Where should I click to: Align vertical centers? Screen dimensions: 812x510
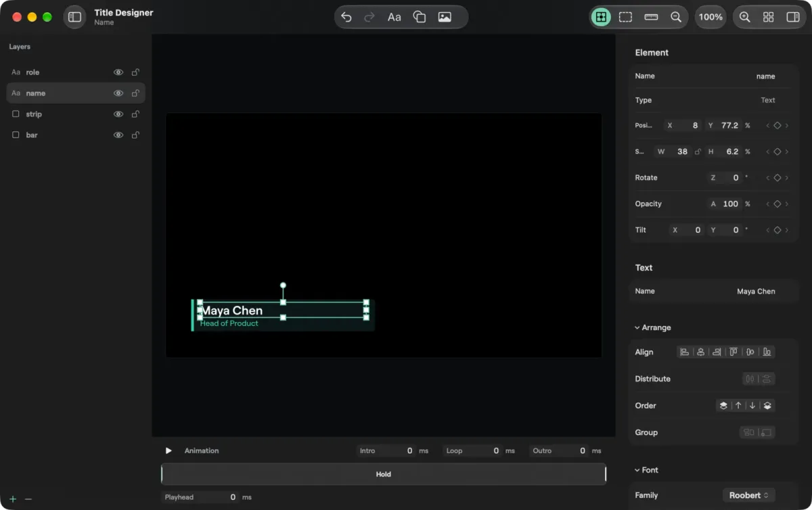click(750, 352)
